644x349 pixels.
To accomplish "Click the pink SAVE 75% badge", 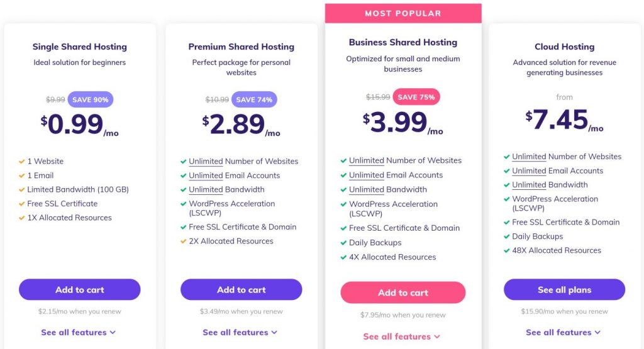I will click(x=416, y=97).
